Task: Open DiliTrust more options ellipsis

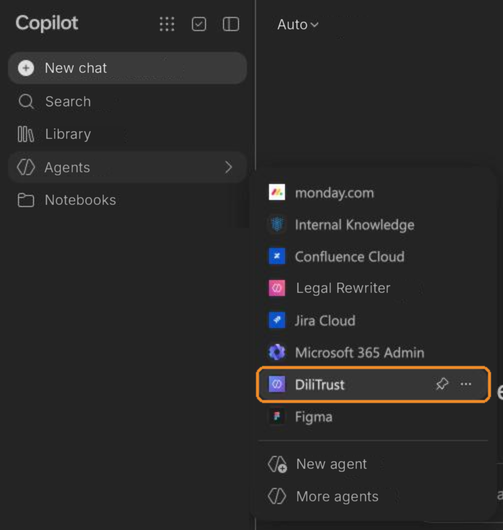Action: (466, 384)
